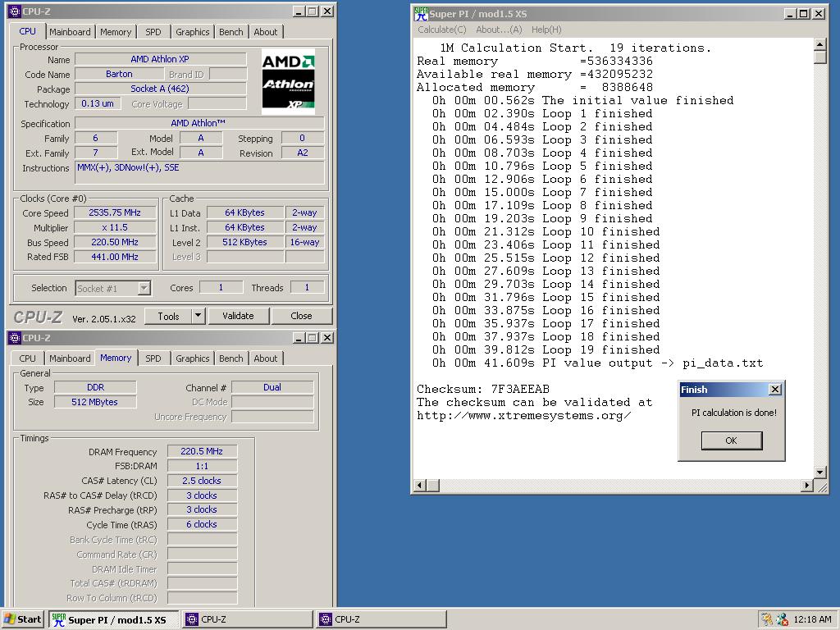The image size is (840, 630).
Task: Click the Package field Socket A (462)
Action: pyautogui.click(x=160, y=89)
